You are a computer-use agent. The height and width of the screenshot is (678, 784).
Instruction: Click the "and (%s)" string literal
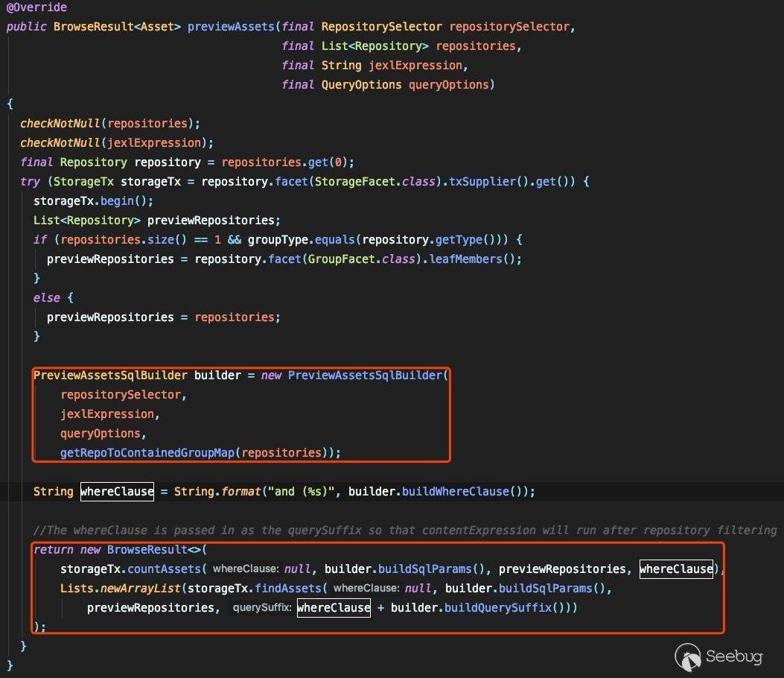pyautogui.click(x=301, y=491)
